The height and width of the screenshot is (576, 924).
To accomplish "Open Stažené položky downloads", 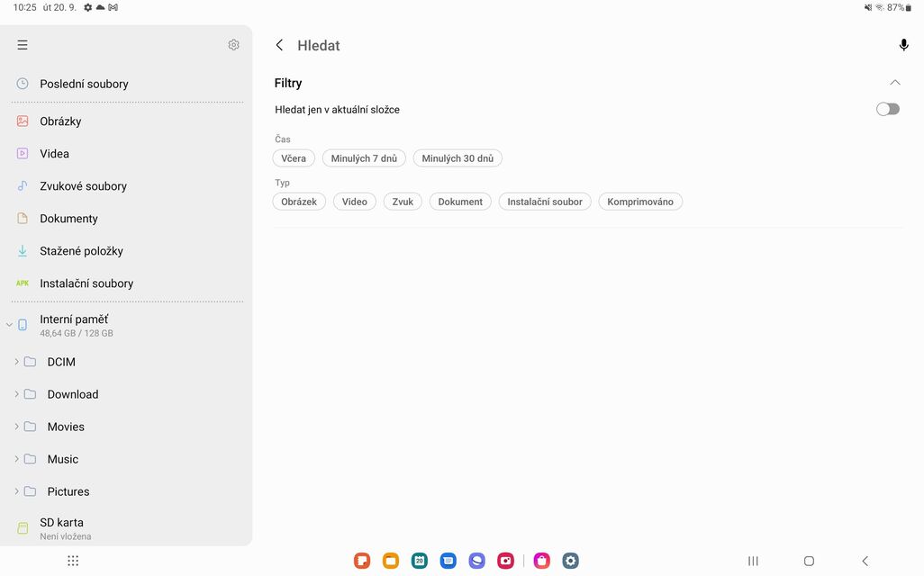I will point(81,250).
